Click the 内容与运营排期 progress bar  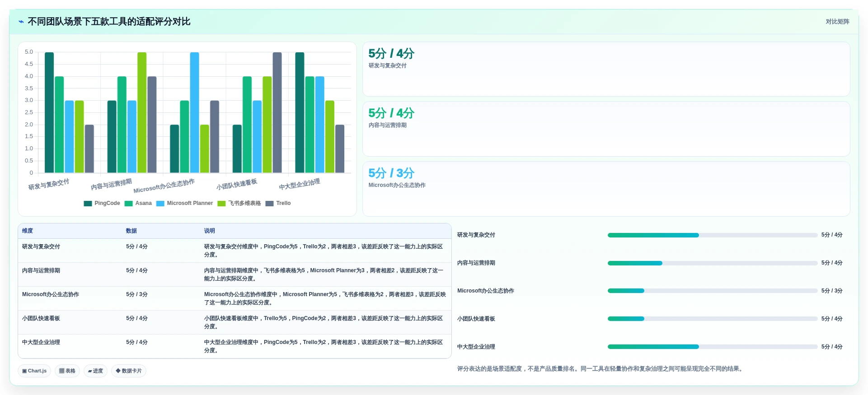pos(713,263)
